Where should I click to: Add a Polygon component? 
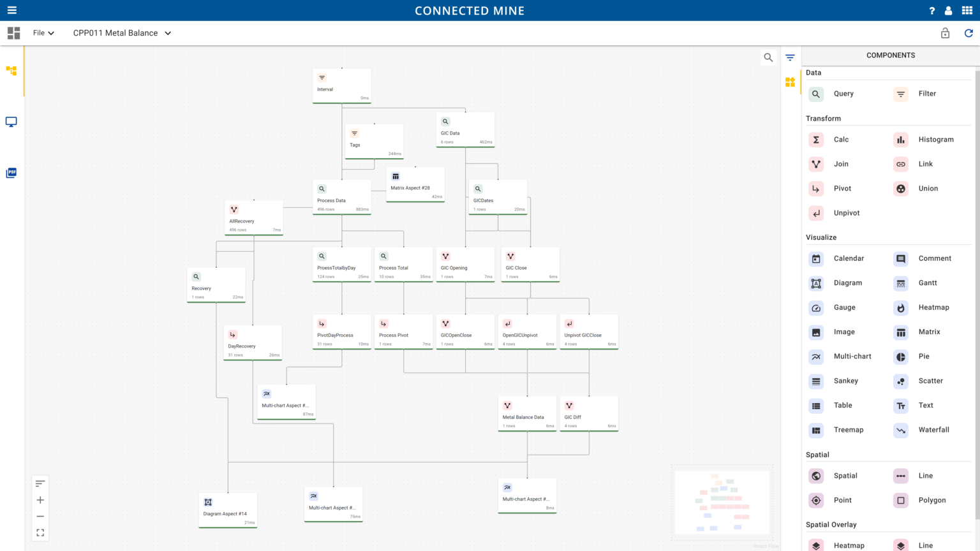[x=932, y=501]
